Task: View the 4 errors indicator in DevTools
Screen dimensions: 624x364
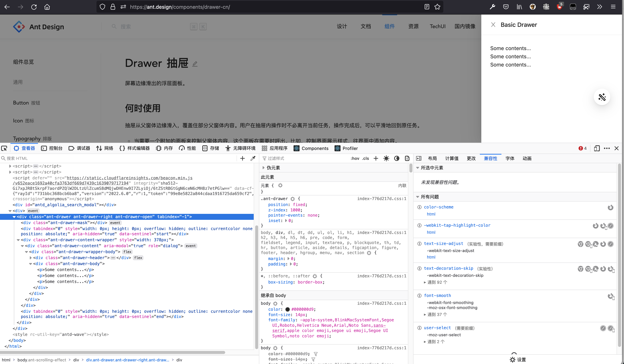Action: [583, 148]
